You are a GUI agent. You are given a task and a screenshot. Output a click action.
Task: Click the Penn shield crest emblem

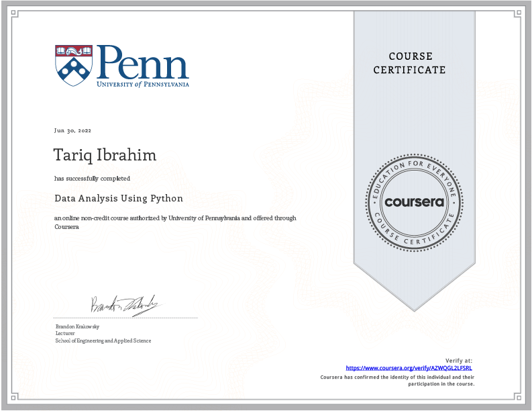coord(74,66)
